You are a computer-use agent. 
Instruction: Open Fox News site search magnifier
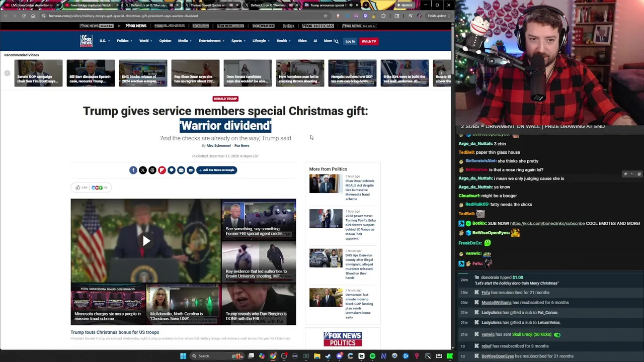(x=337, y=41)
